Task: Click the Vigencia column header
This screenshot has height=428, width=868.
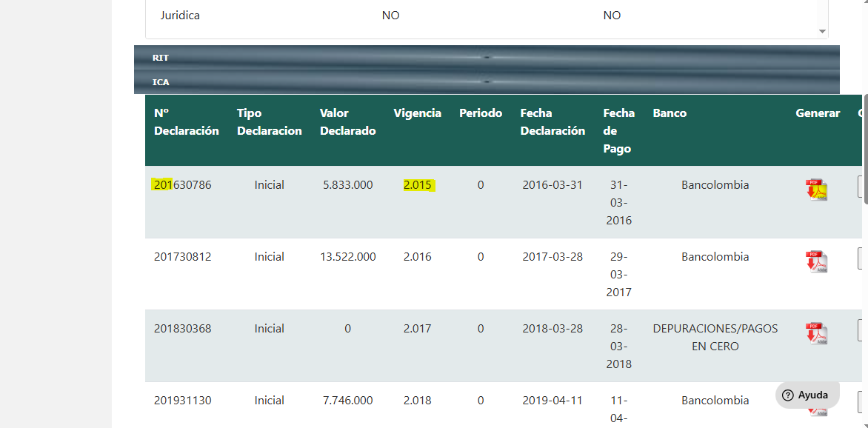Action: click(418, 113)
